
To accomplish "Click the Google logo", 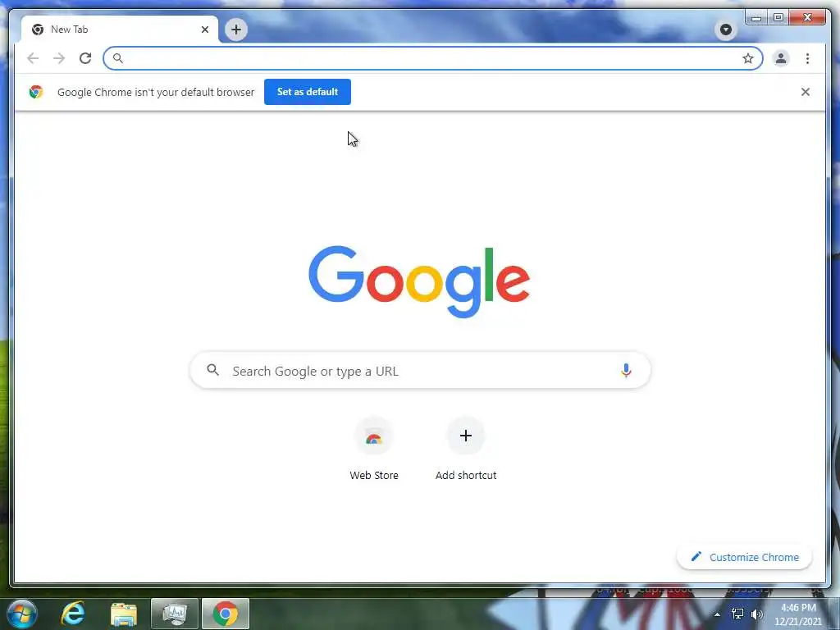I will tap(419, 281).
